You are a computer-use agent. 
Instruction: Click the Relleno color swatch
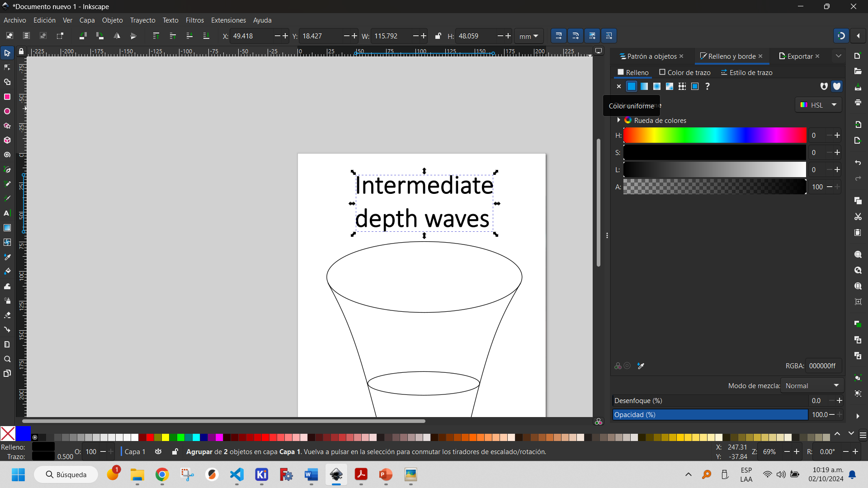(x=42, y=447)
